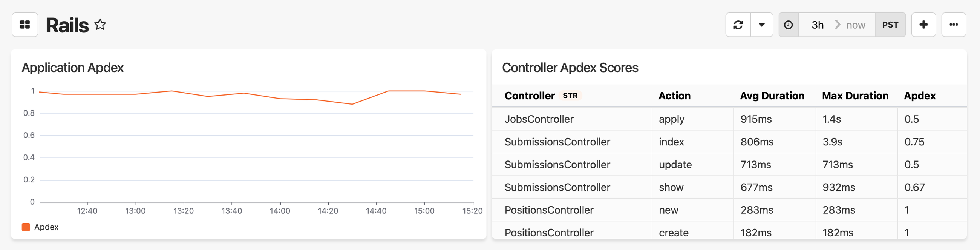
Task: Click the plus icon to add a widget
Action: point(924,25)
